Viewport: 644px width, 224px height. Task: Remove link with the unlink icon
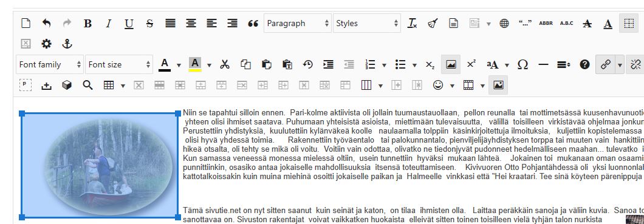pos(635,64)
